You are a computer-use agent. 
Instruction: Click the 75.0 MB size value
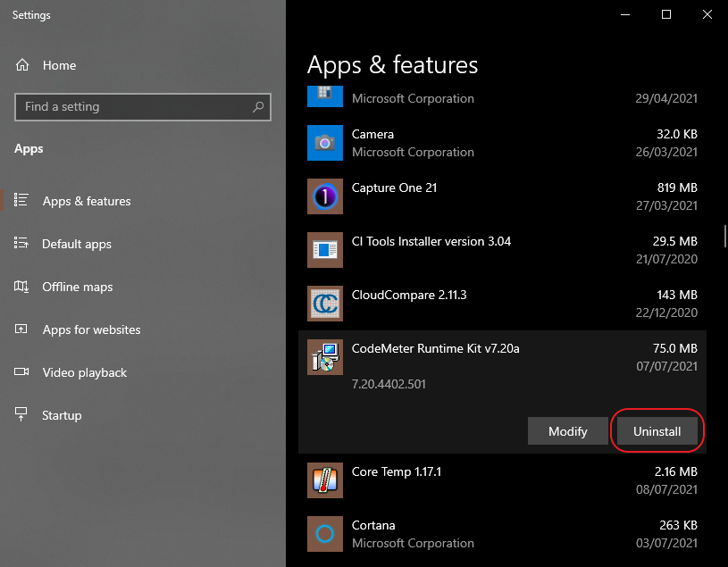click(x=675, y=348)
